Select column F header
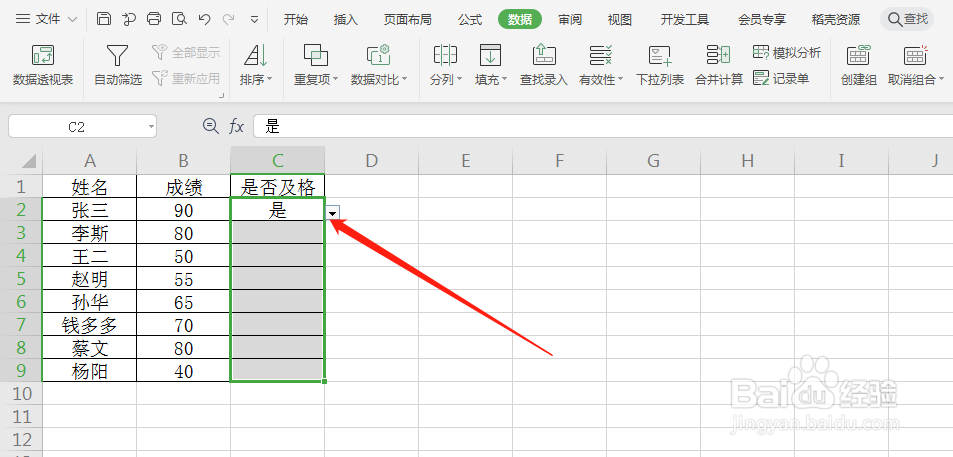Screen dimensions: 953x457 coord(559,160)
